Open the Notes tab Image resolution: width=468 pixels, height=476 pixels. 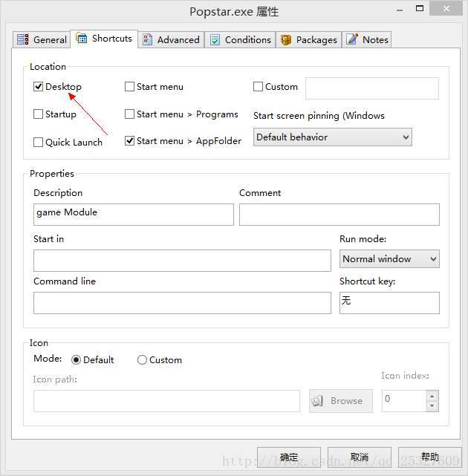[x=366, y=40]
